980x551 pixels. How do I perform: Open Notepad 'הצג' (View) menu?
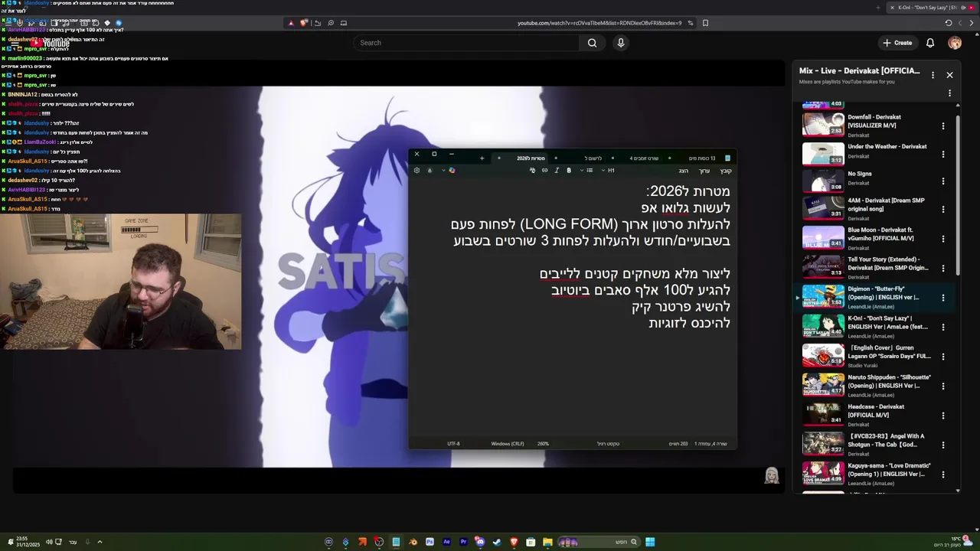click(x=683, y=171)
